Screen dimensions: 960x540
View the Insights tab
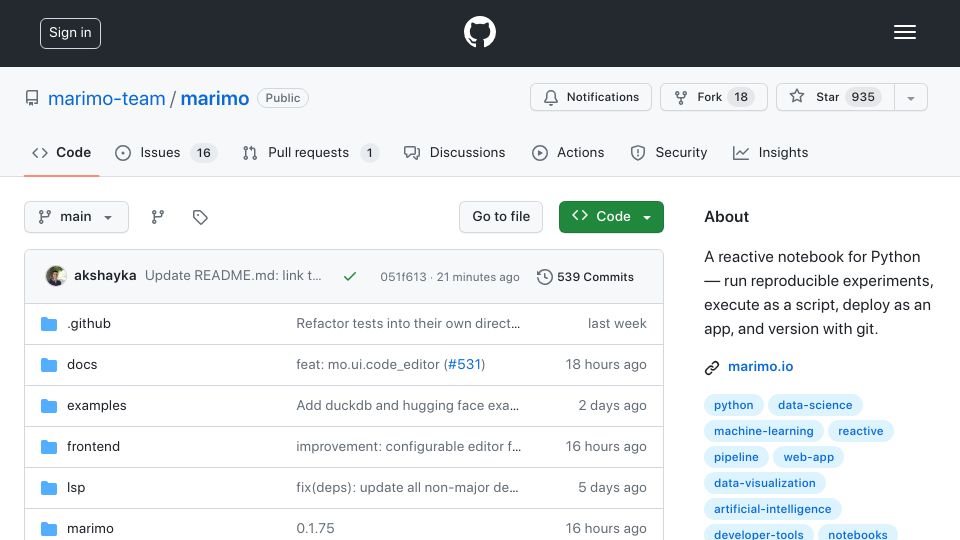point(770,152)
